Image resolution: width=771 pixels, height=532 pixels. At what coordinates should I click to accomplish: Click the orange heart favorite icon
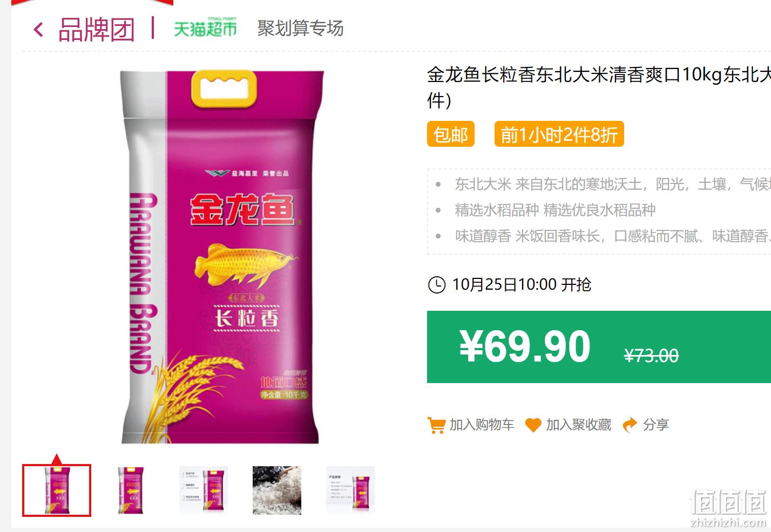point(533,425)
